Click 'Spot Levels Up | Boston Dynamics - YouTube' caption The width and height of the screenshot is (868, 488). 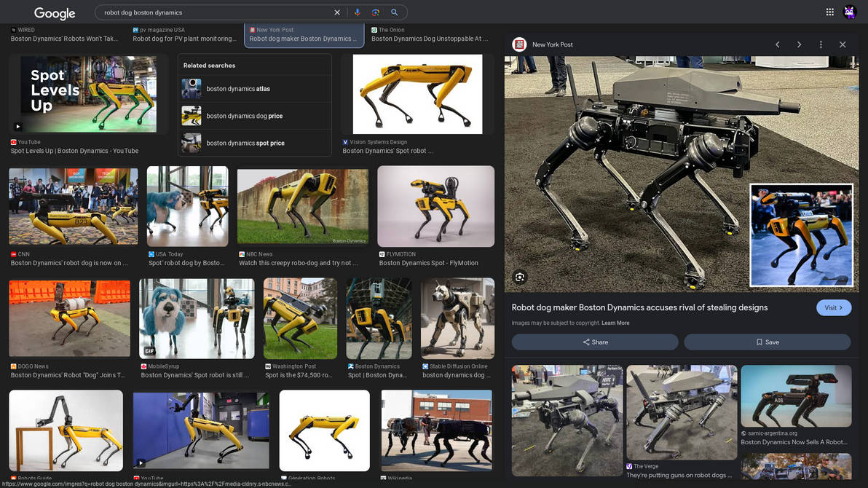75,151
